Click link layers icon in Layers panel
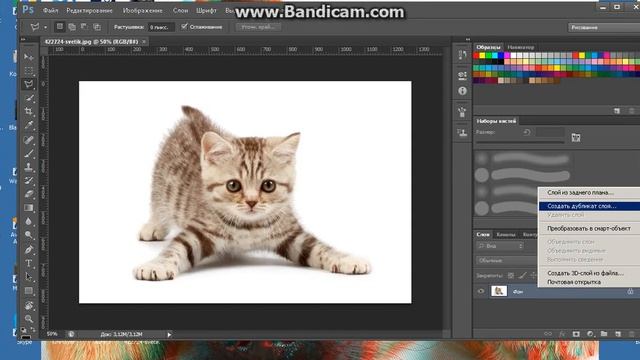This screenshot has width=640, height=360. [548, 334]
